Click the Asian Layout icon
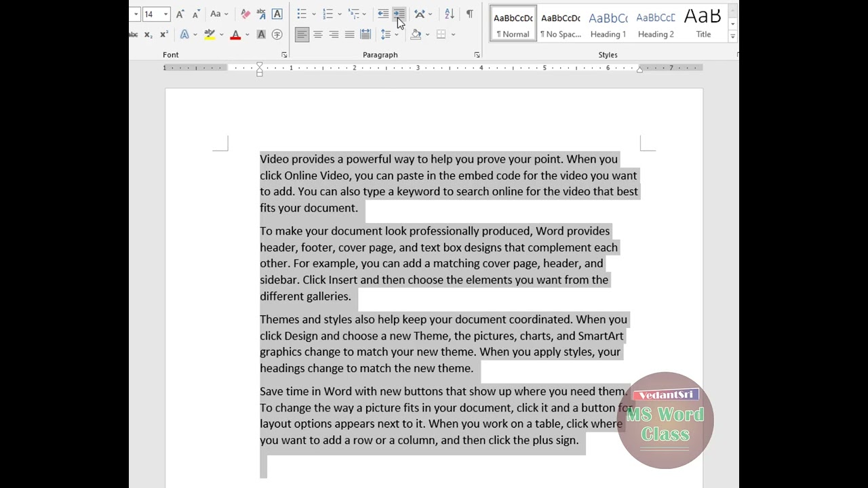This screenshot has height=488, width=868. [420, 14]
